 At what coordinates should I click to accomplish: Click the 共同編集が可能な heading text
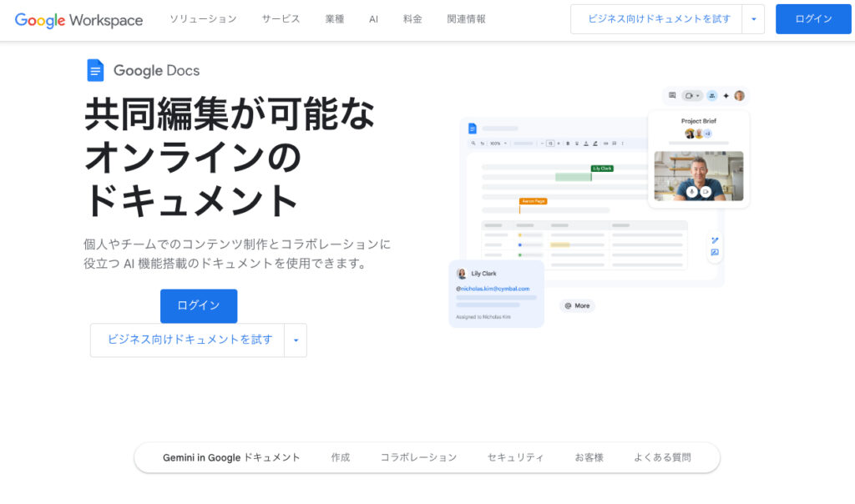[230, 113]
